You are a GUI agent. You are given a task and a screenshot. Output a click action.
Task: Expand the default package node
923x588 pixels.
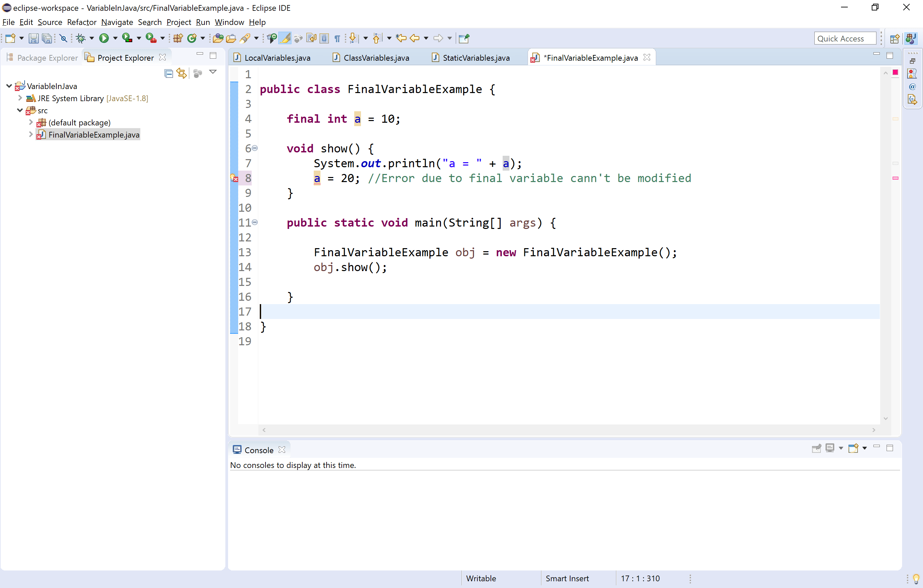pyautogui.click(x=31, y=122)
